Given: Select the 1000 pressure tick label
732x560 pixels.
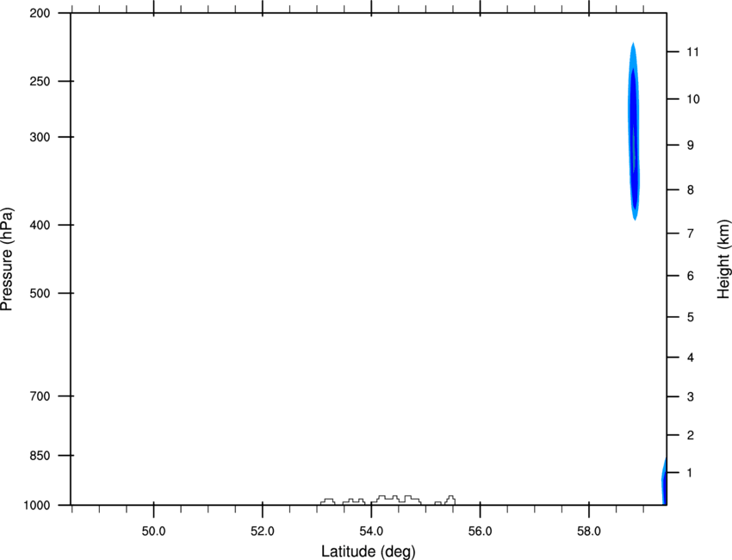Looking at the screenshot, I should pos(36,505).
